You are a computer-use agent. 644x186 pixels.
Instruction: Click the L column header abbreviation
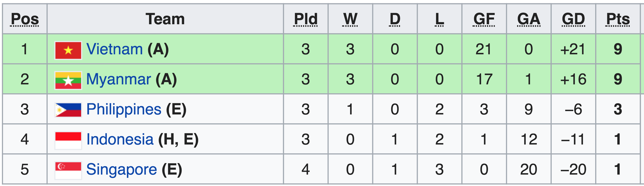(x=439, y=19)
